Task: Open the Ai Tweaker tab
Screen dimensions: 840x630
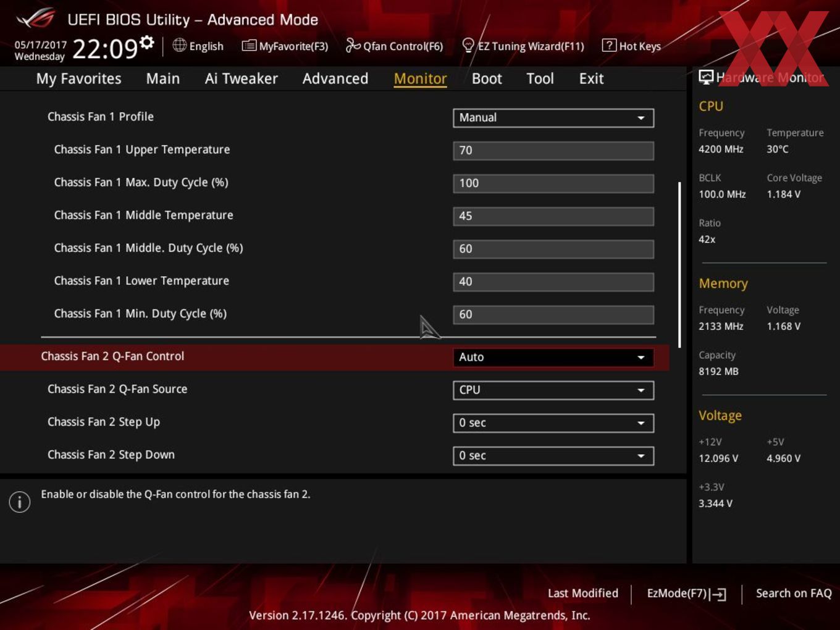Action: click(x=241, y=78)
